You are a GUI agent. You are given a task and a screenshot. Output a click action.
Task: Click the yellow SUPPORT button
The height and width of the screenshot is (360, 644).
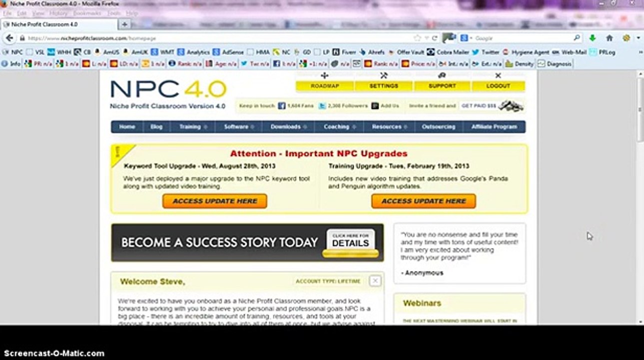click(442, 86)
